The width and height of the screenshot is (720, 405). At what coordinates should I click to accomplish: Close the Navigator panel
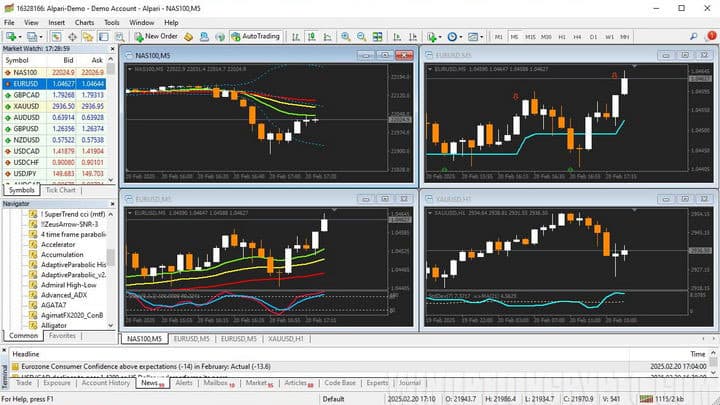tap(112, 203)
